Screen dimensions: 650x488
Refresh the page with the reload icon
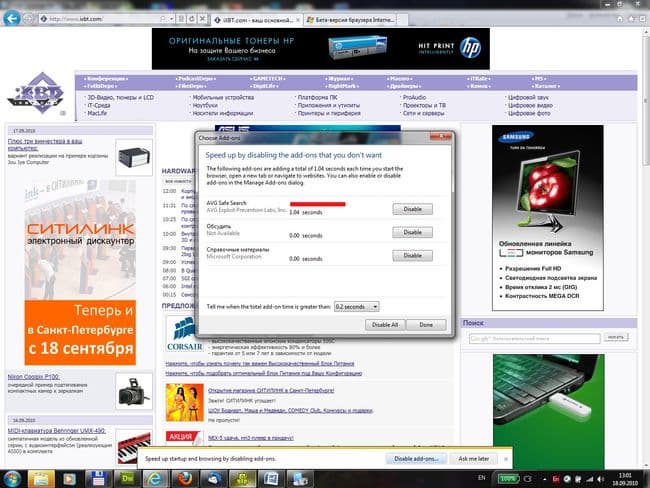pyautogui.click(x=192, y=19)
